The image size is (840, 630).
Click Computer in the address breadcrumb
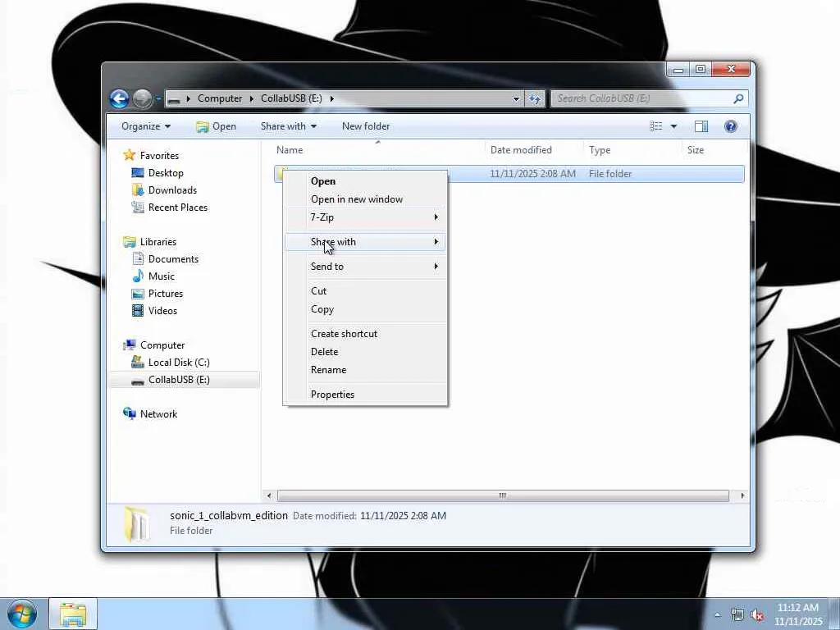pyautogui.click(x=220, y=98)
